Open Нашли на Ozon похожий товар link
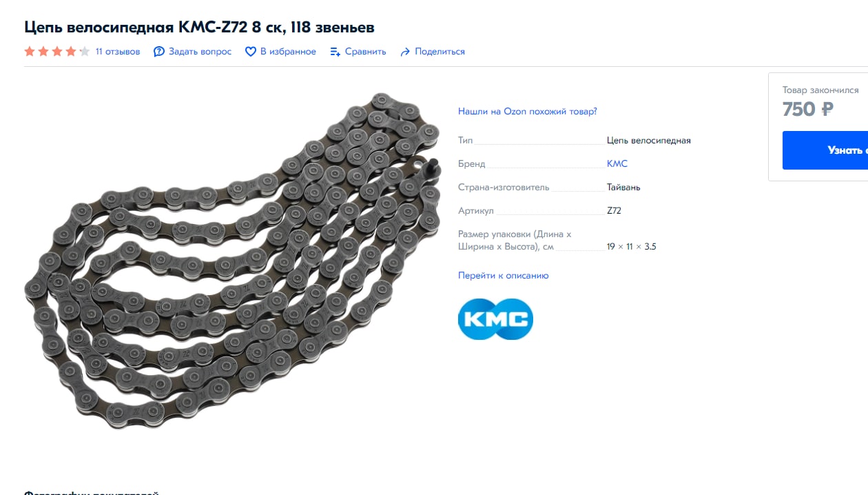The image size is (868, 495). pos(528,111)
